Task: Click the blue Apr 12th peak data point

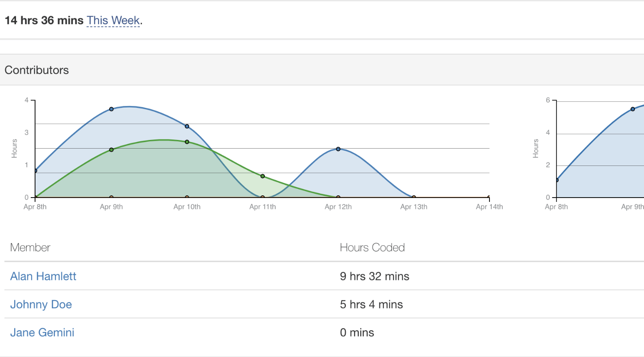Action: coord(338,149)
